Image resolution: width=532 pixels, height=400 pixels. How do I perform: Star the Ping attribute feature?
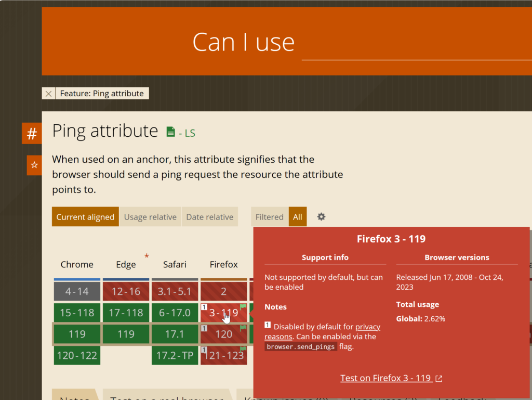point(34,165)
